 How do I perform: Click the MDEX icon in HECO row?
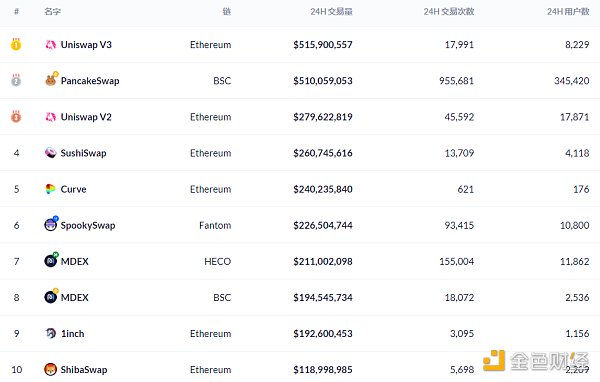coord(51,260)
